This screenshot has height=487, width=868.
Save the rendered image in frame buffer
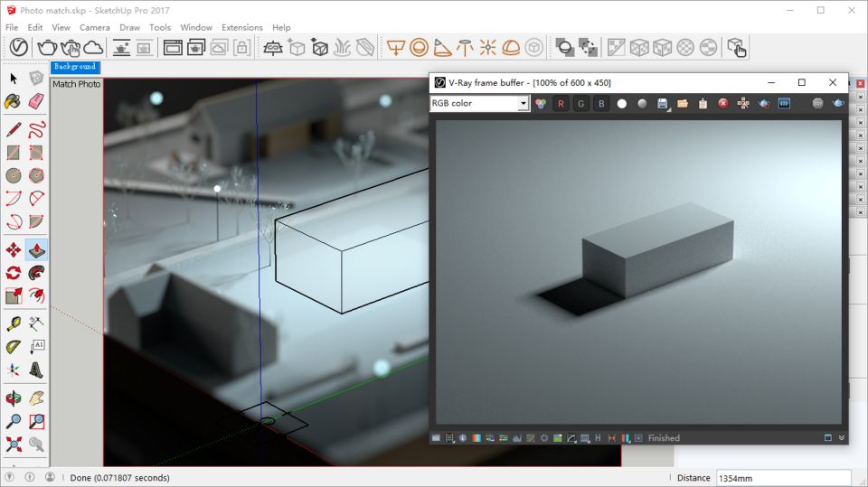(x=663, y=104)
